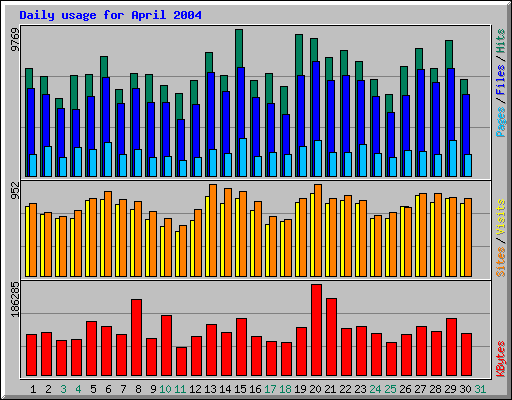Click day label 7 on the x-axis
The image size is (512, 400).
(x=123, y=389)
